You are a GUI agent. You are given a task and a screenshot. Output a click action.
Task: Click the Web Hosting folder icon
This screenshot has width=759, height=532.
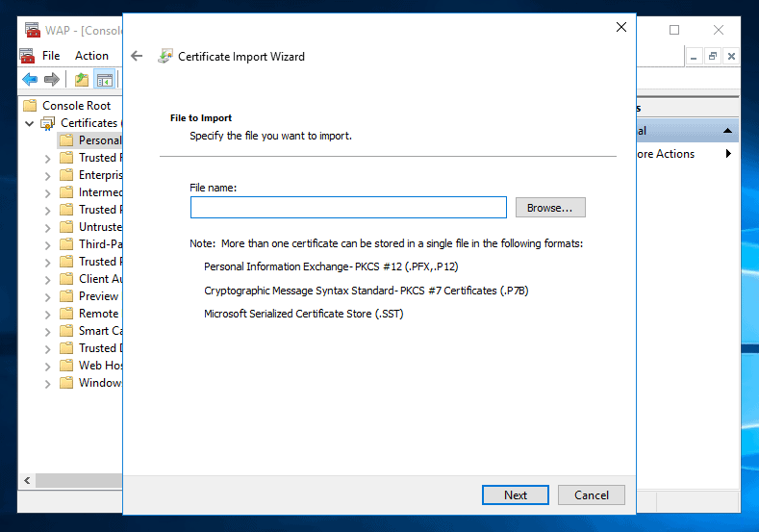tap(66, 365)
